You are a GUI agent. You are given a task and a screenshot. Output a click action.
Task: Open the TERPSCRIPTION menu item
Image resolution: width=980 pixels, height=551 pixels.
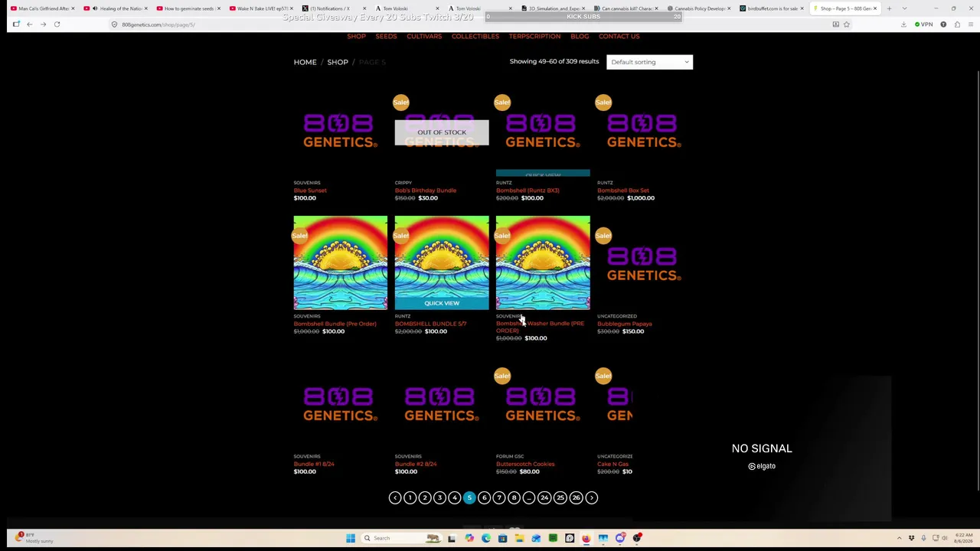534,36
